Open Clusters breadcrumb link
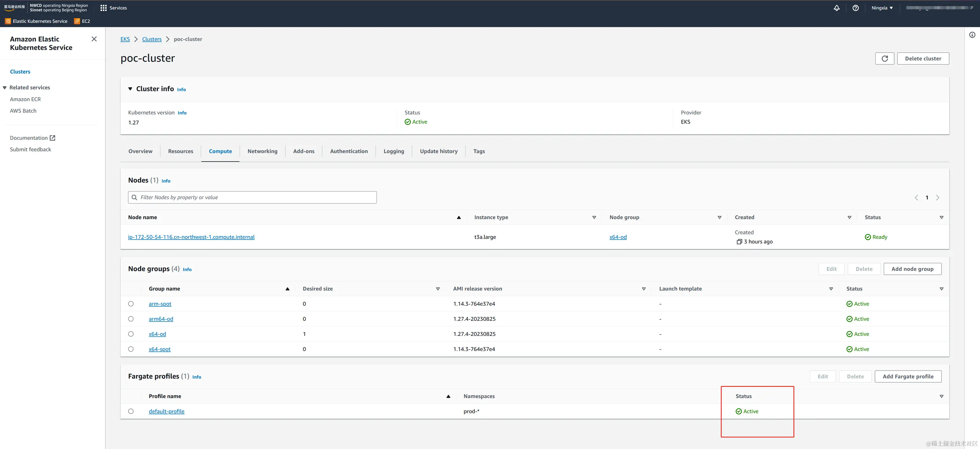The image size is (980, 449). point(152,39)
